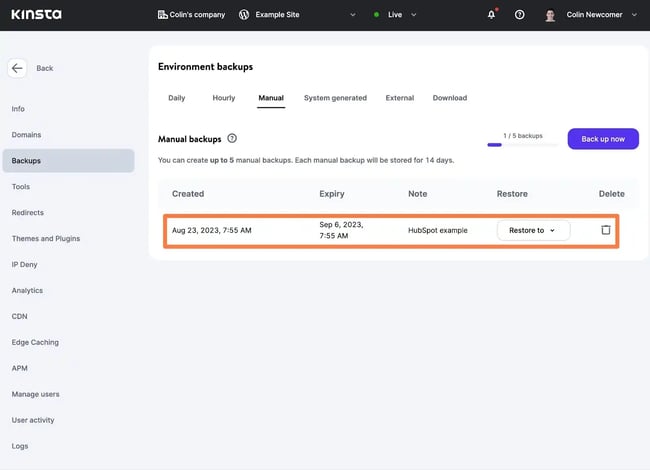Viewport: 650px width, 470px height.
Task: Click the 1 / 5 backups counter text
Action: [x=523, y=136]
